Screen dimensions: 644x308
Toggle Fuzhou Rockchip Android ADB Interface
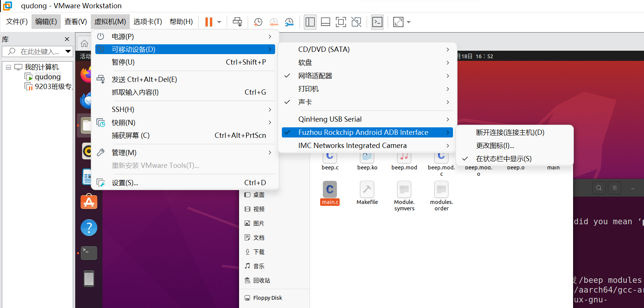coord(367,132)
